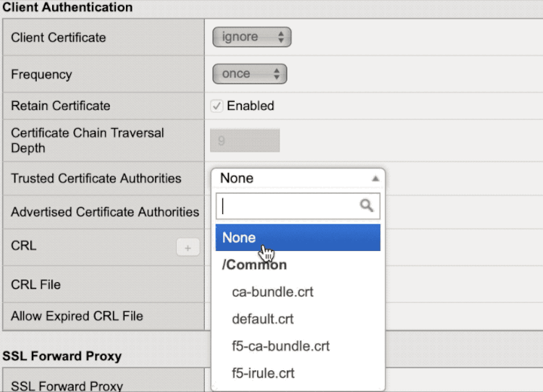Image resolution: width=543 pixels, height=392 pixels.
Task: Pick f5-ca-bundle.crt from the options
Action: [x=281, y=346]
